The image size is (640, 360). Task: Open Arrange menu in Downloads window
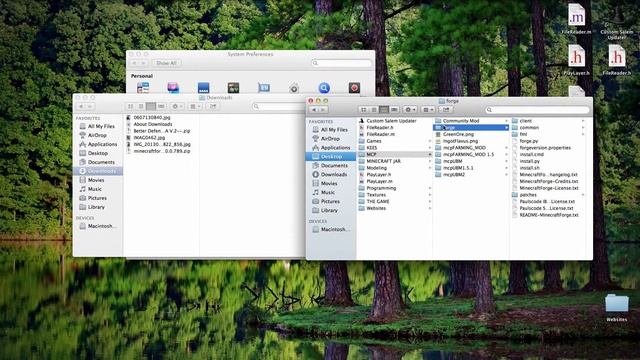click(195, 106)
